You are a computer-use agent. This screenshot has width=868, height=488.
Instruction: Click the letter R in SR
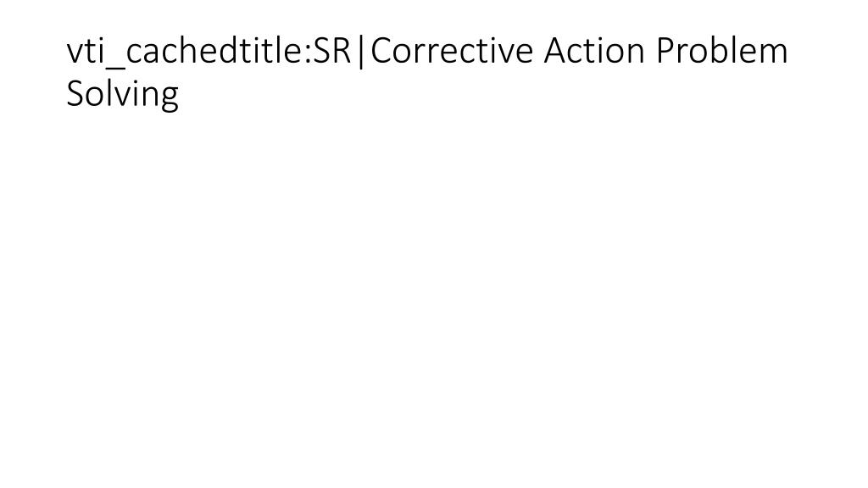pyautogui.click(x=342, y=51)
